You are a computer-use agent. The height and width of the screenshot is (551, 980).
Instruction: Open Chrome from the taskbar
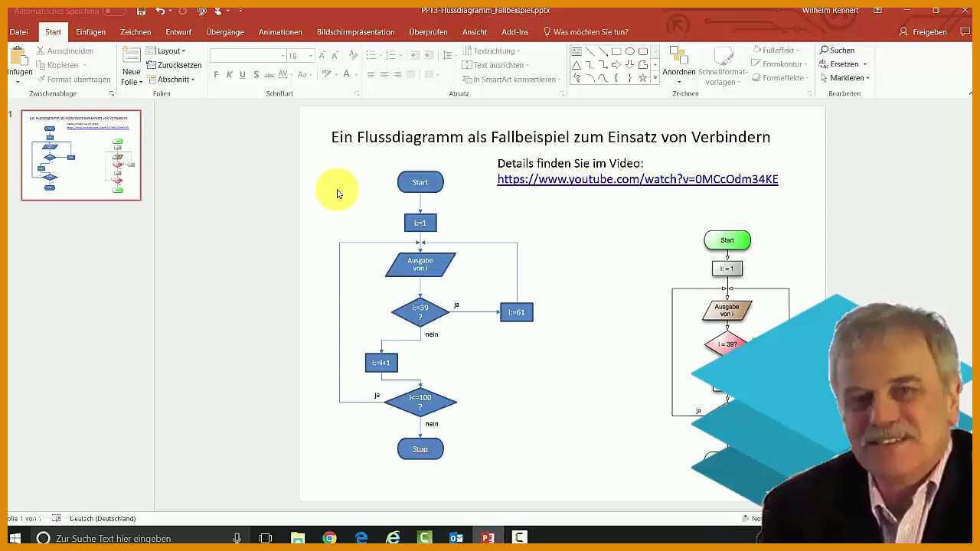329,538
